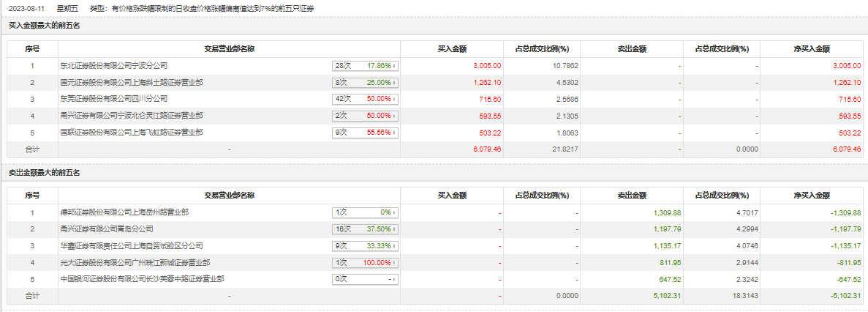
Task: Click 交易营业部名称 header in buy table
Action: (229, 49)
